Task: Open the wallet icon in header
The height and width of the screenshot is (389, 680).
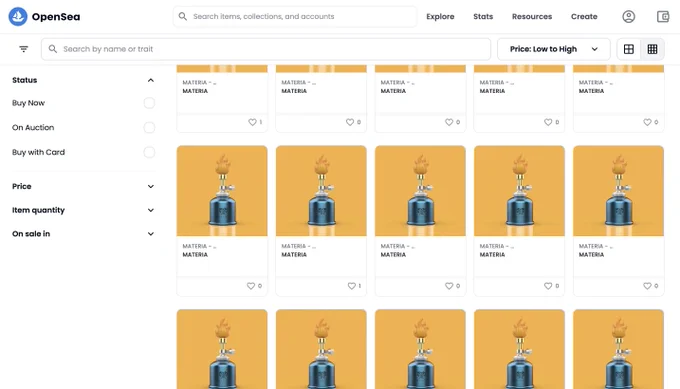Action: coord(663,16)
